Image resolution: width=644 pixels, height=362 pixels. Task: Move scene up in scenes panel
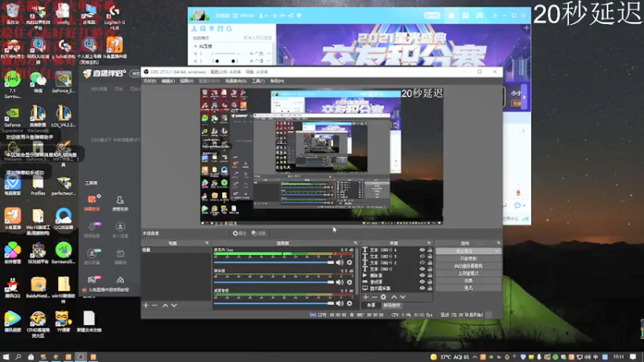click(165, 306)
